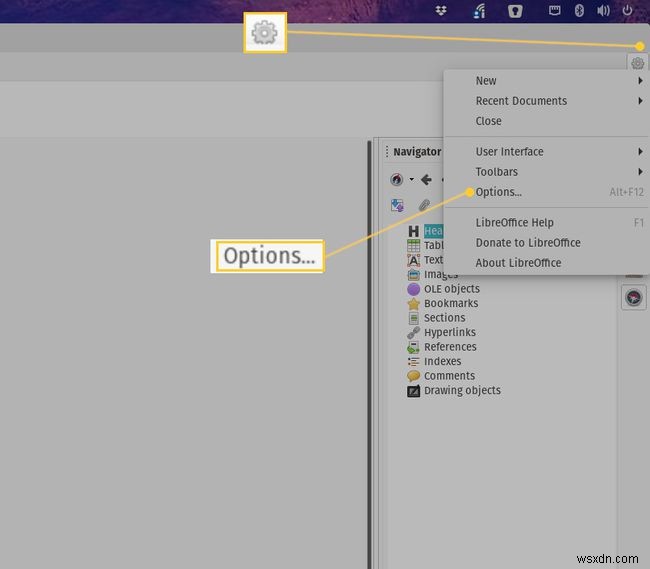This screenshot has width=650, height=569.
Task: Choose Donate to LibreOffice
Action: click(x=547, y=242)
